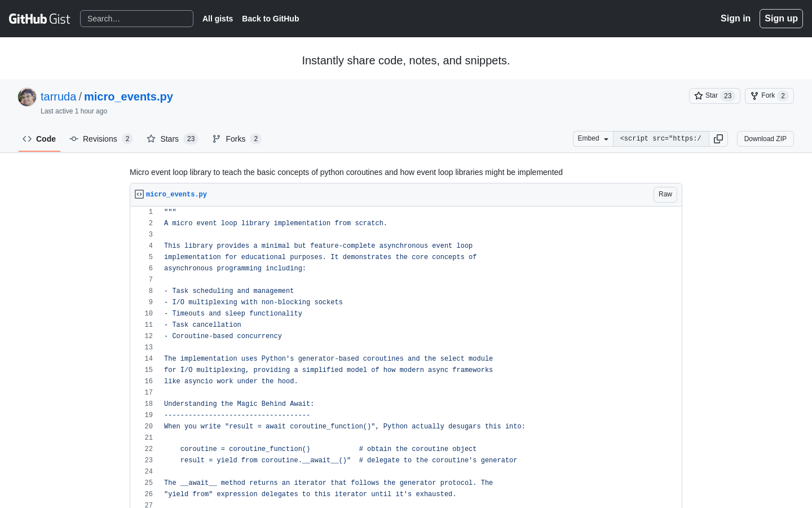Switch to the Stars tab
The width and height of the screenshot is (812, 508).
[x=173, y=139]
